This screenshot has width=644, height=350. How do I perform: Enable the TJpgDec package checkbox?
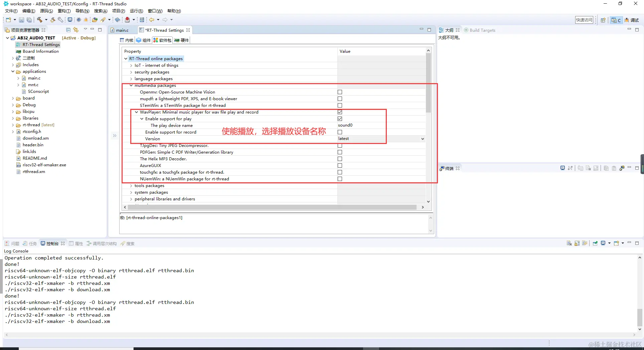point(340,145)
